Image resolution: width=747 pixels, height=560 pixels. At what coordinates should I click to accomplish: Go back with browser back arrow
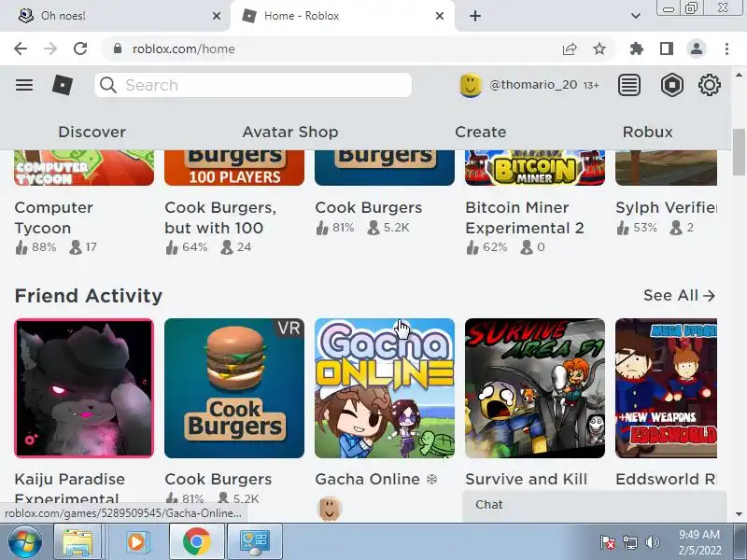(x=21, y=49)
